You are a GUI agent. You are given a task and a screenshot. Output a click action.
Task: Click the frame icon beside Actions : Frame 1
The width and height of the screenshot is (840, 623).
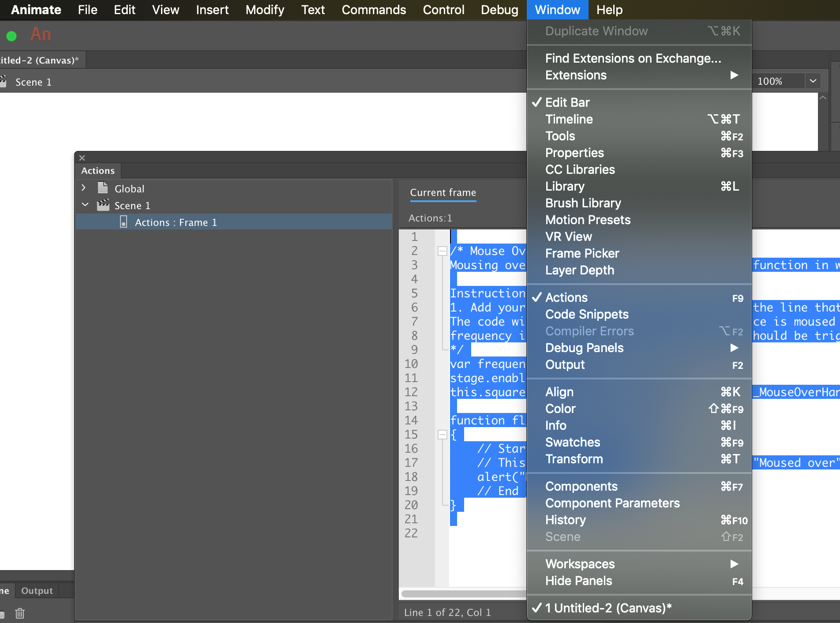124,222
